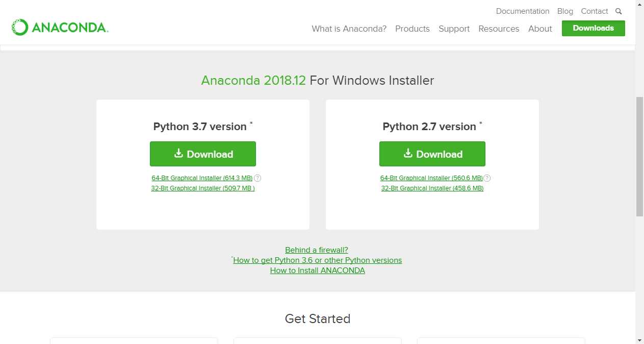Expand the Resources menu
Viewport: 644px width, 344px height.
499,29
